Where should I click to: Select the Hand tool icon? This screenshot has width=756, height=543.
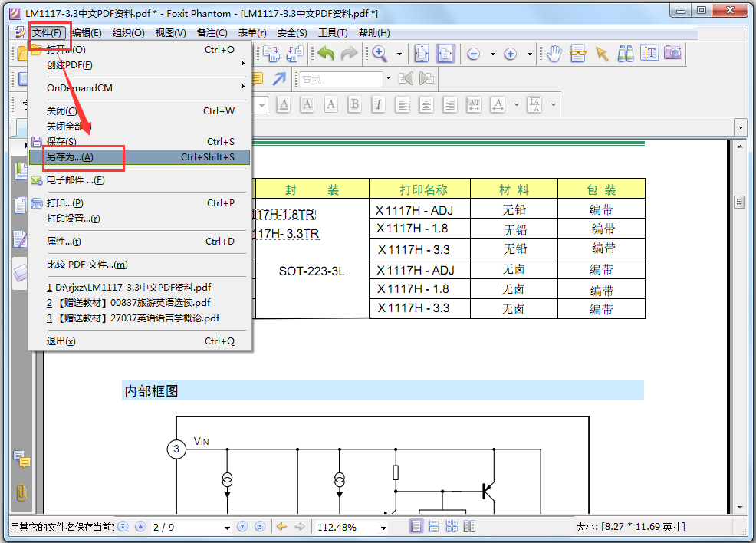click(x=554, y=54)
